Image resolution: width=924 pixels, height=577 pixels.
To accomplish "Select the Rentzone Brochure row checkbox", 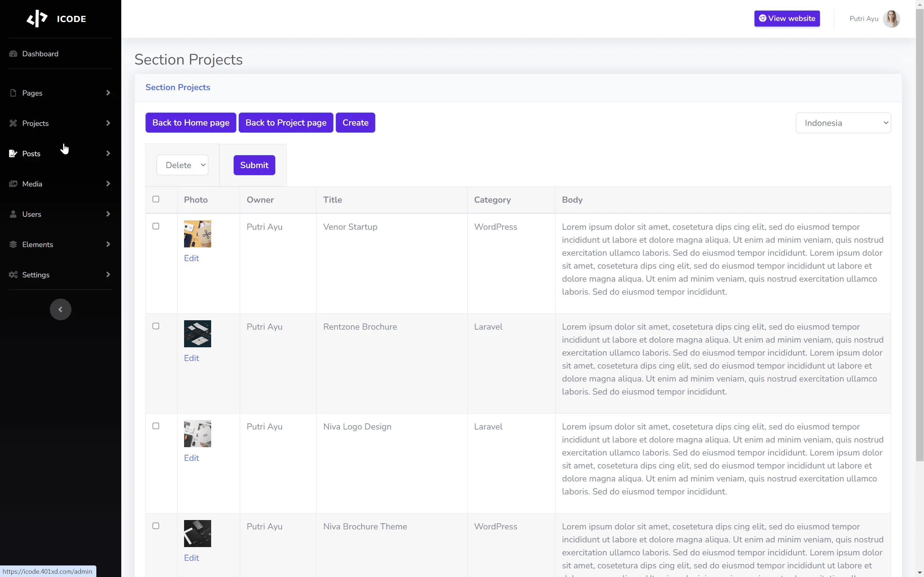I will (156, 326).
